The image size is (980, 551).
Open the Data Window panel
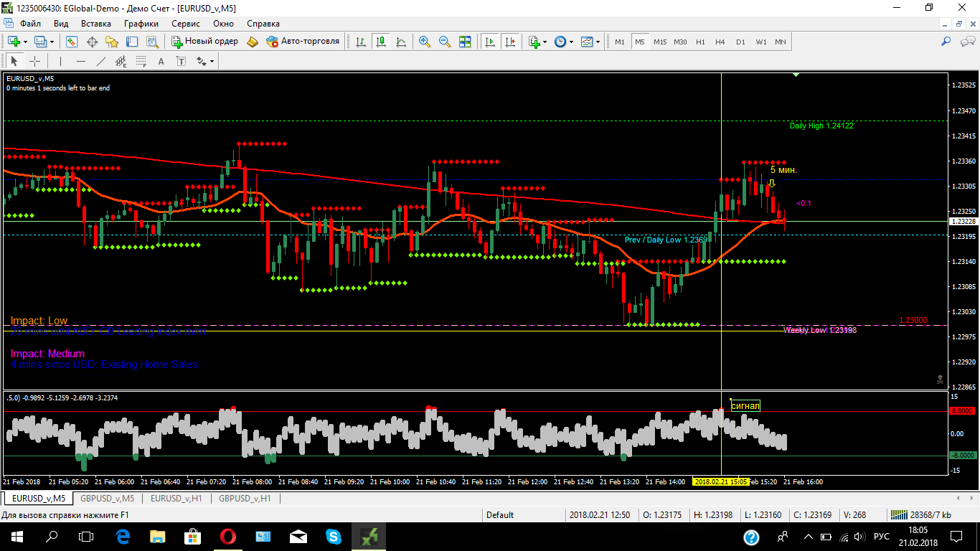[92, 42]
